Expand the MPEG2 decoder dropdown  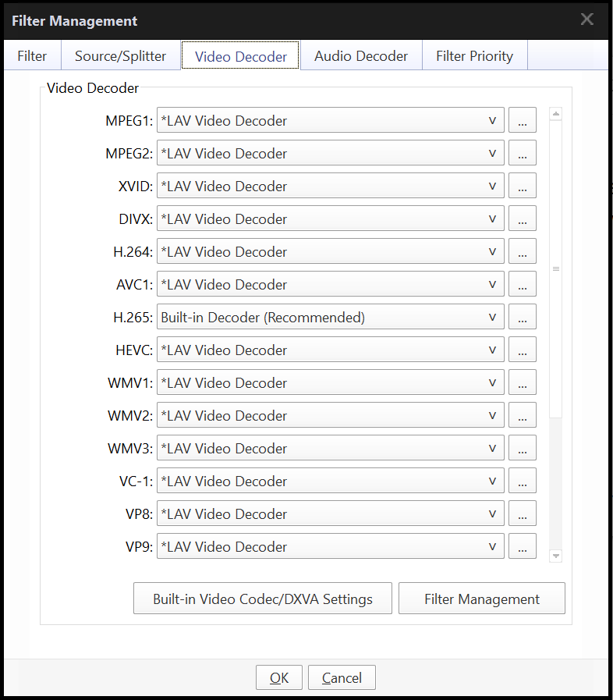click(x=330, y=154)
